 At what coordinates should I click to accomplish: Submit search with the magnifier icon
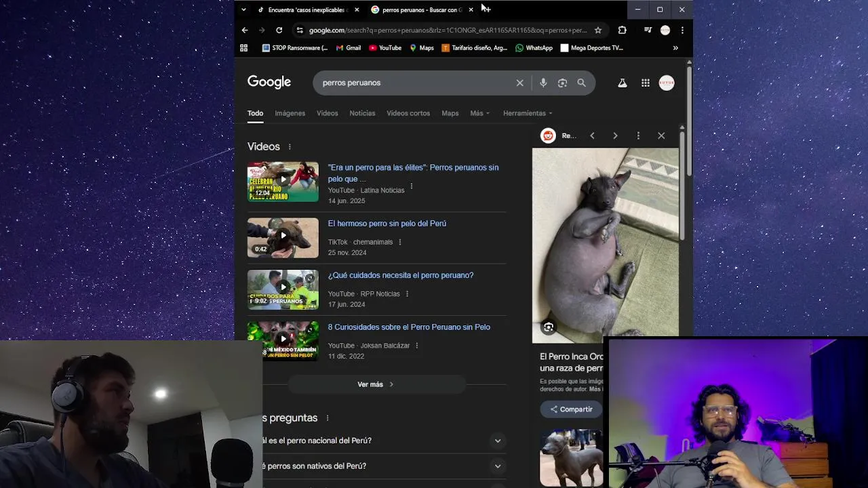(x=581, y=83)
